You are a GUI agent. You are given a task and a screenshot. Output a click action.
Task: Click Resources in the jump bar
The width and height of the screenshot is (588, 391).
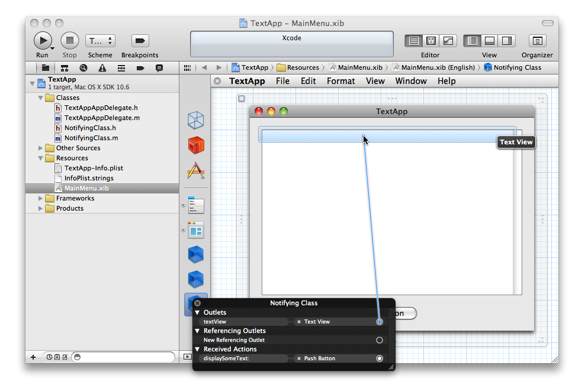point(298,67)
